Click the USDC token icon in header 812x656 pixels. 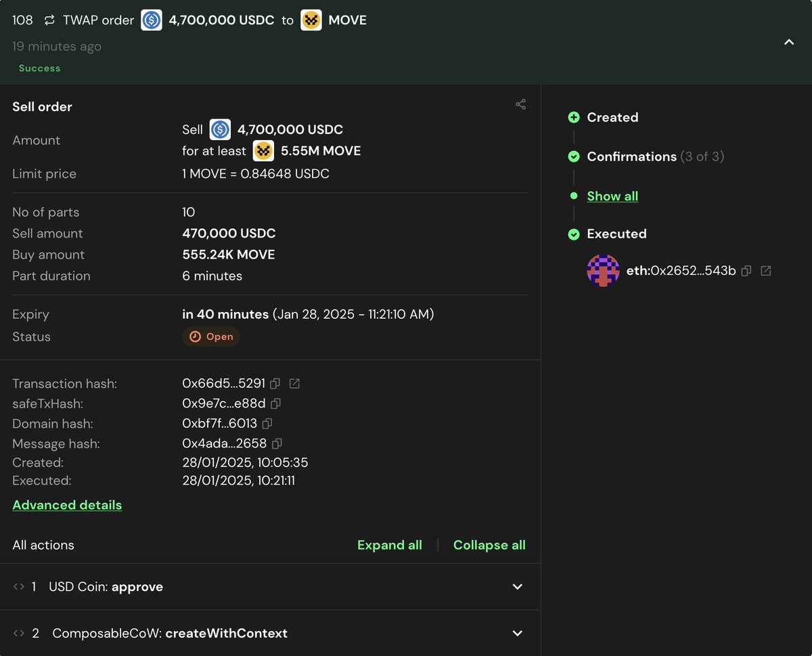(x=152, y=20)
